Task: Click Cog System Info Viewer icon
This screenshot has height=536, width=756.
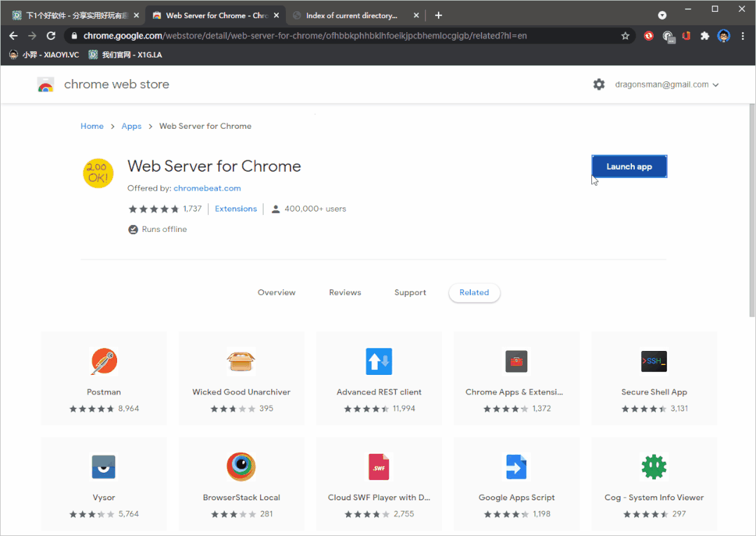Action: click(654, 467)
